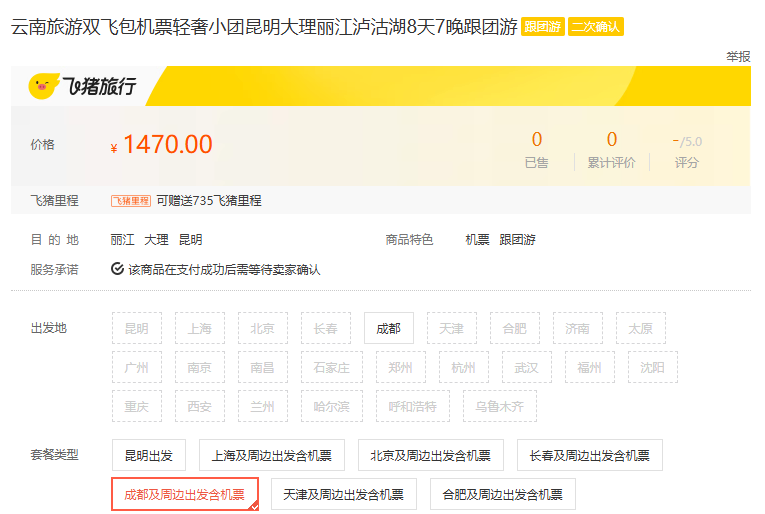Open the 举报 report link
765x514 pixels.
[x=738, y=57]
